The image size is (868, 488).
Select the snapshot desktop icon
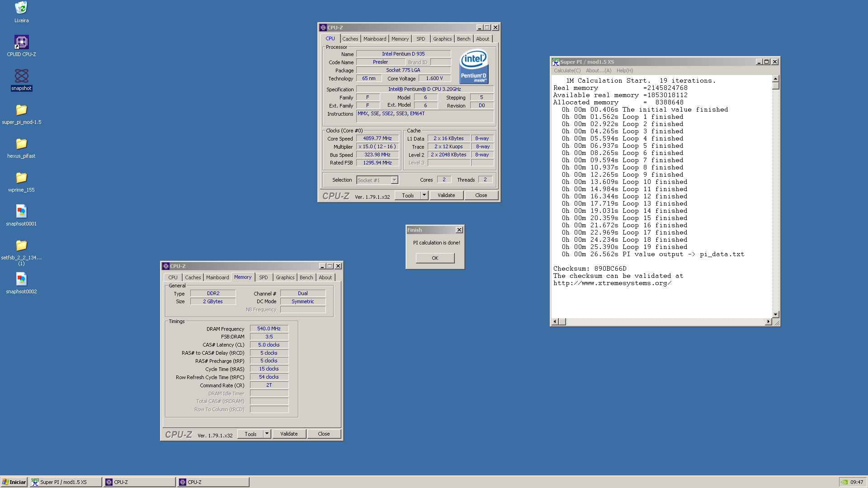21,76
